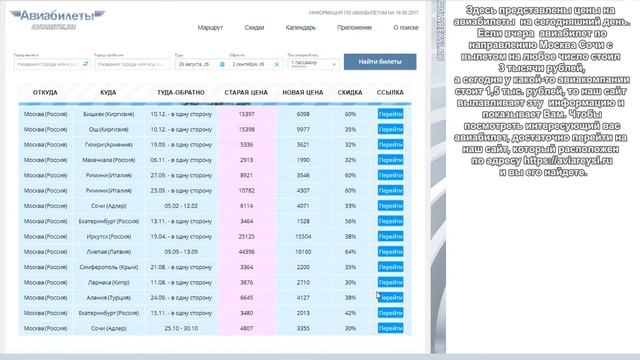Click the https://aviareysi.ru address text

pyautogui.click(x=568, y=160)
